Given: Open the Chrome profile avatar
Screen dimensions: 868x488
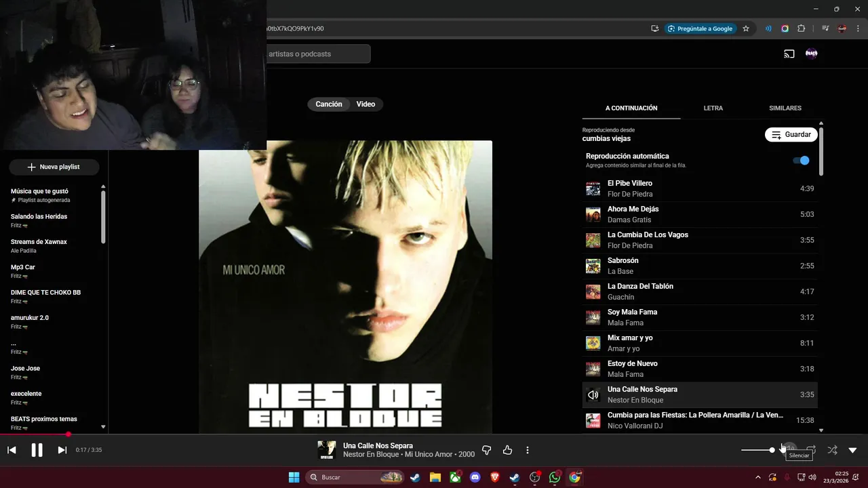Looking at the screenshot, I should coord(842,28).
